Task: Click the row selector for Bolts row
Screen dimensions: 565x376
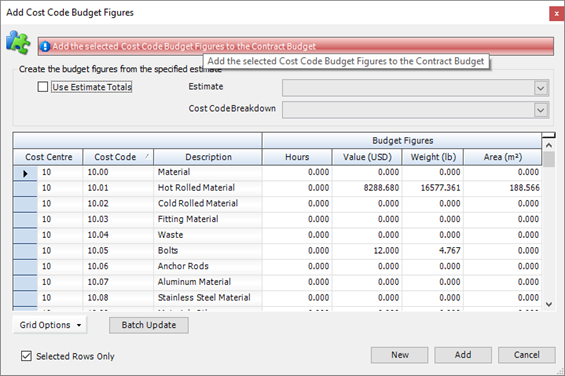Action: pyautogui.click(x=25, y=251)
